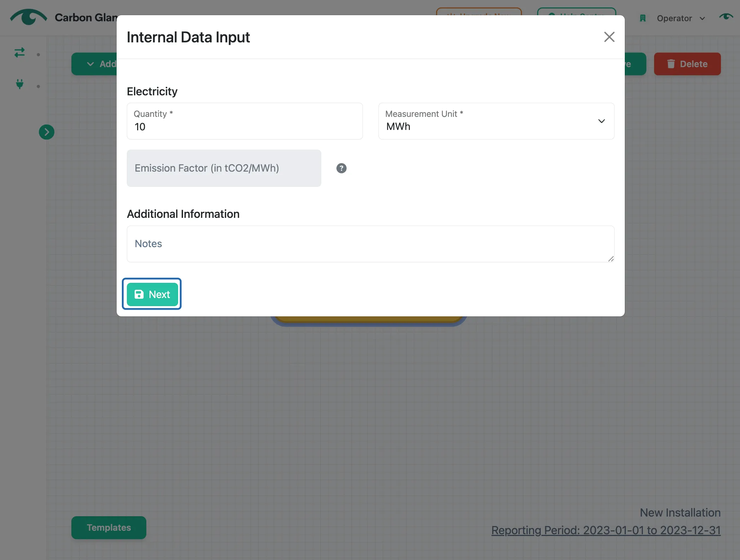The height and width of the screenshot is (560, 740).
Task: Open the Add dropdown button
Action: coord(95,64)
